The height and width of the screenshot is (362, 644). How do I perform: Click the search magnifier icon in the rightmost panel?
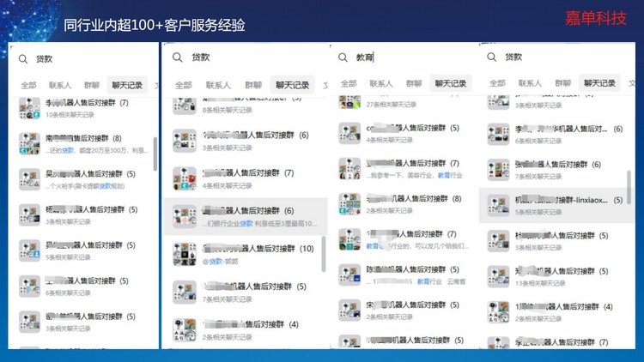point(492,57)
